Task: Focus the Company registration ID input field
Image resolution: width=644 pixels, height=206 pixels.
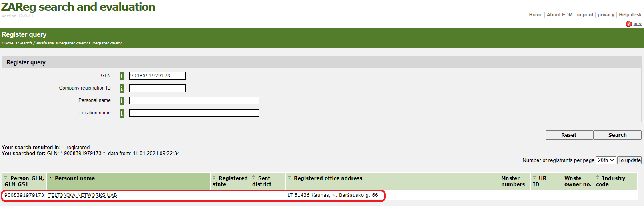Action: 157,88
